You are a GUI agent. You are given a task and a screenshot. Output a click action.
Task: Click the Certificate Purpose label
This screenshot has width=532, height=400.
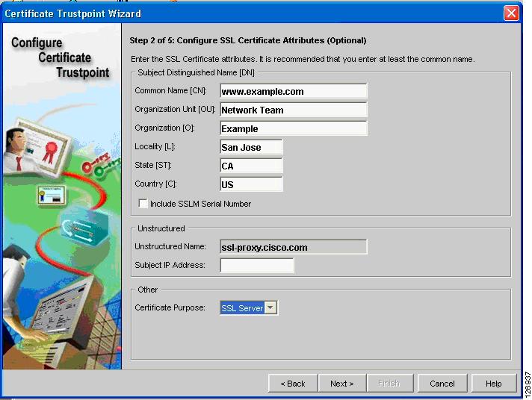[x=170, y=307]
